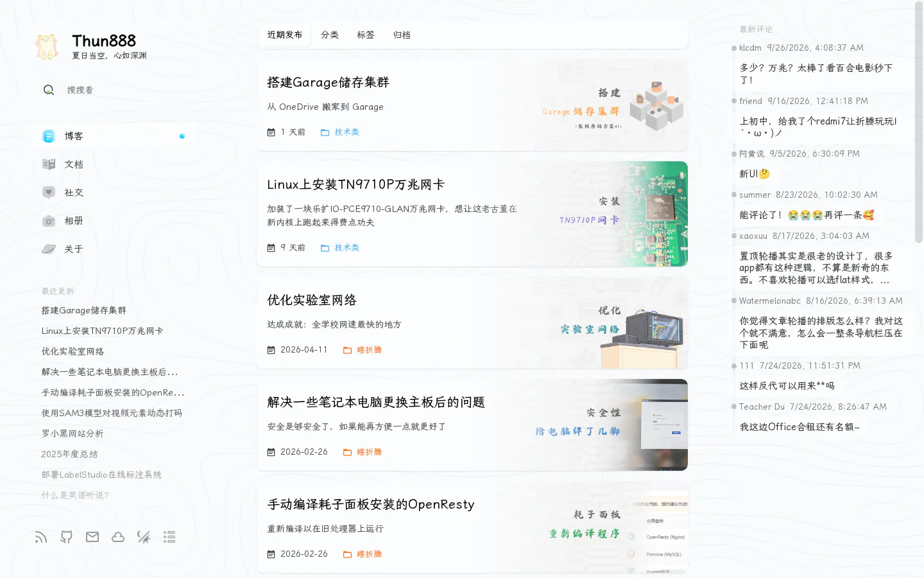Viewport: 924px width, 578px height.
Task: Click the page vertical scrollbar
Action: point(919,122)
